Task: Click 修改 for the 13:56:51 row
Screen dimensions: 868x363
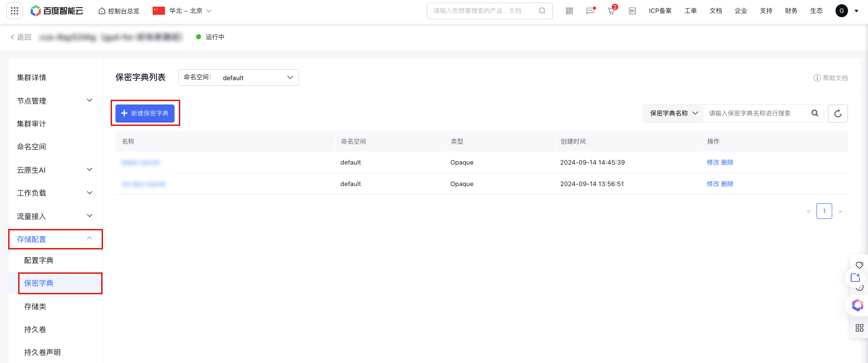Action: tap(713, 184)
